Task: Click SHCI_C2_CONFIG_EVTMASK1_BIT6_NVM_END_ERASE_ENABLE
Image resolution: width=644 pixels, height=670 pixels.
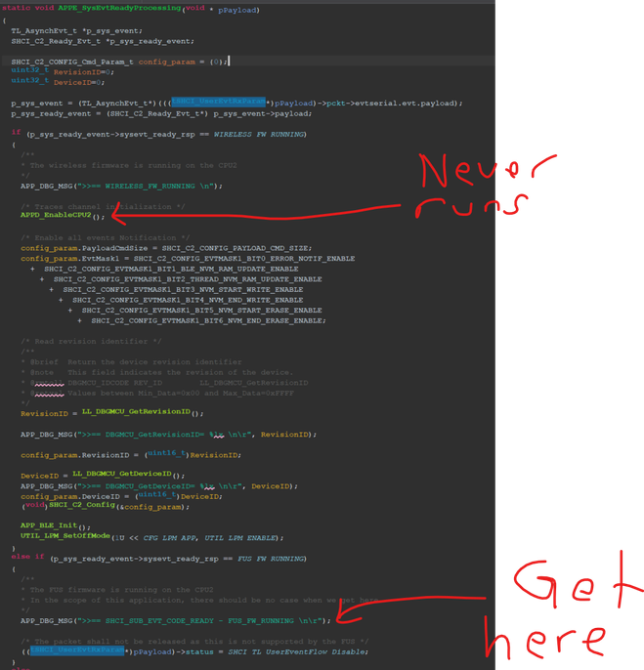Action: click(x=208, y=320)
